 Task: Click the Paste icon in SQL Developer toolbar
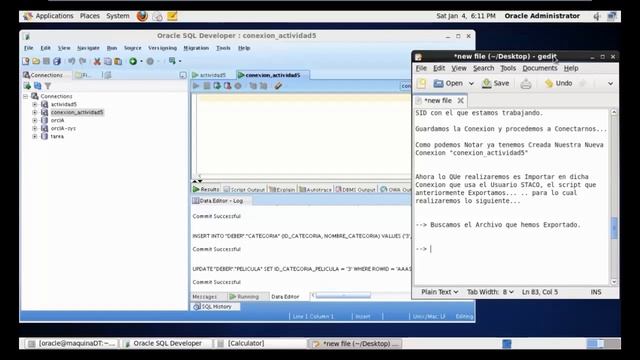click(x=118, y=61)
